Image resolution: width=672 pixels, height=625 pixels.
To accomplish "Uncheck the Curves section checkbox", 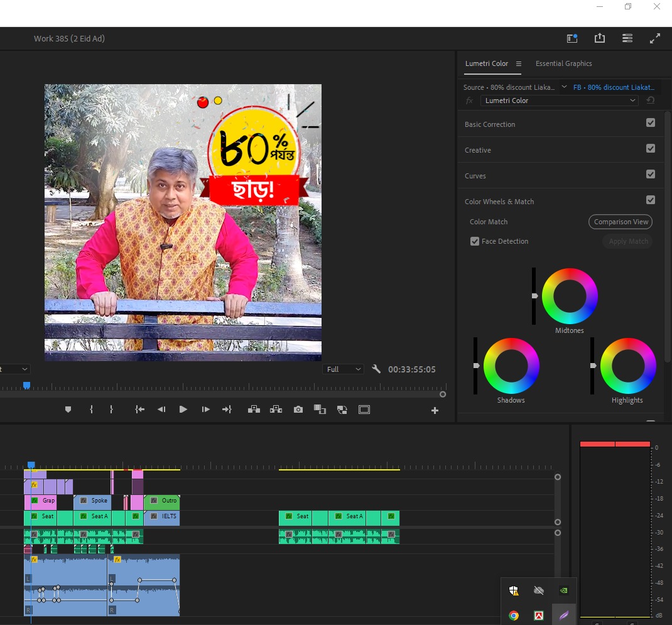I will [x=651, y=175].
